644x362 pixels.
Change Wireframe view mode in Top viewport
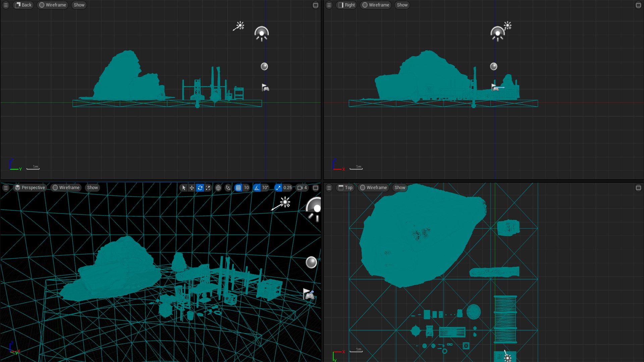tap(373, 188)
